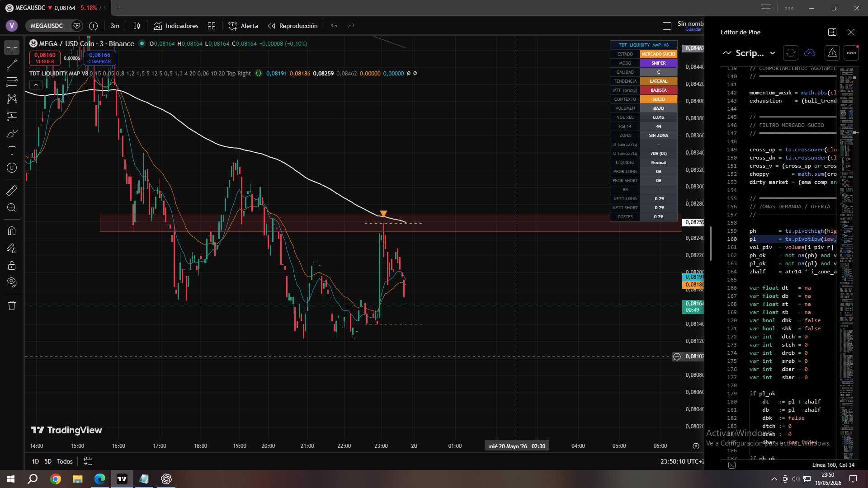Open the layout setup square icon

tap(667, 26)
